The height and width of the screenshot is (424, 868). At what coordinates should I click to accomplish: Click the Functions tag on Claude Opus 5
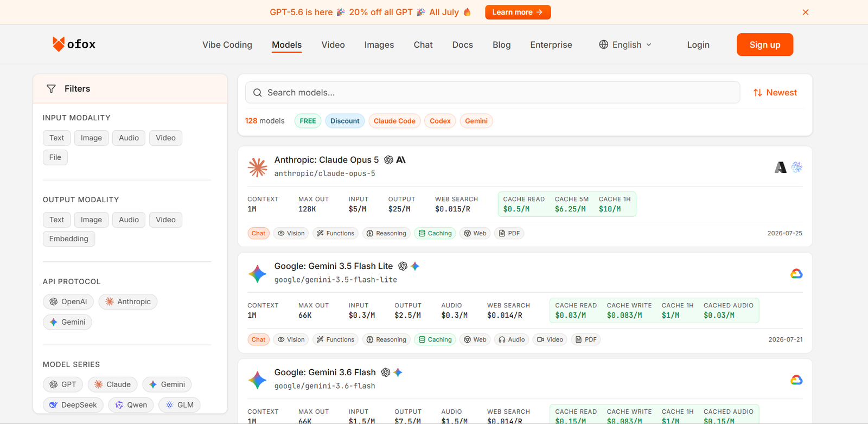336,233
